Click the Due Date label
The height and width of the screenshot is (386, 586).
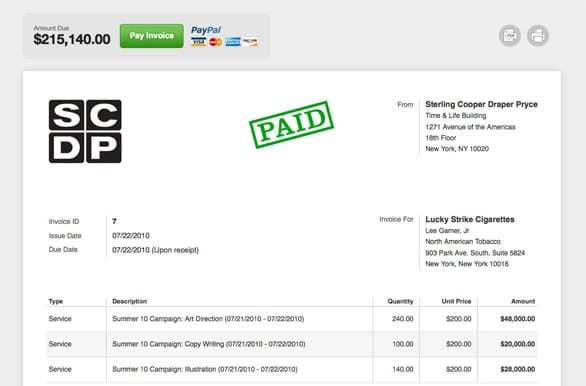[x=63, y=250]
